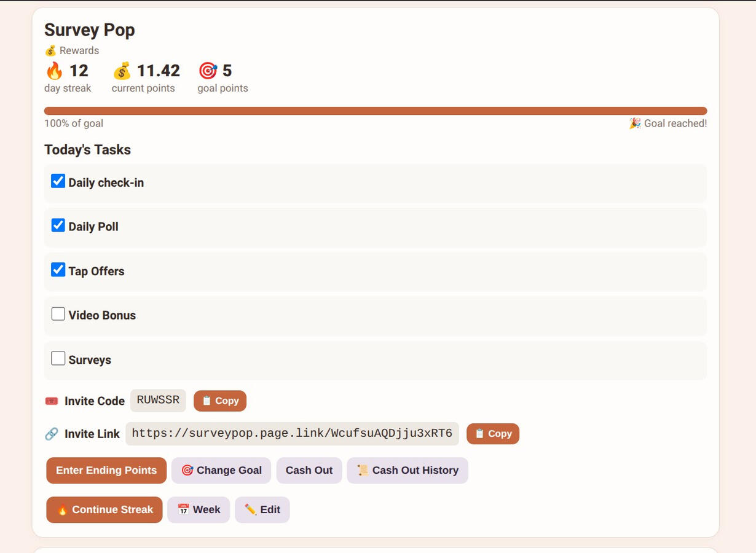Click the Rewards label
The height and width of the screenshot is (553, 756).
click(x=79, y=51)
